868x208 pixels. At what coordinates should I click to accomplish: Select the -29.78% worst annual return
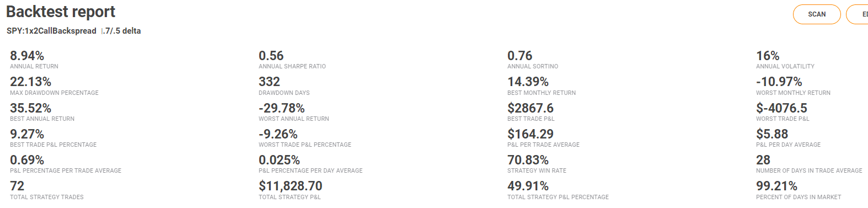281,108
